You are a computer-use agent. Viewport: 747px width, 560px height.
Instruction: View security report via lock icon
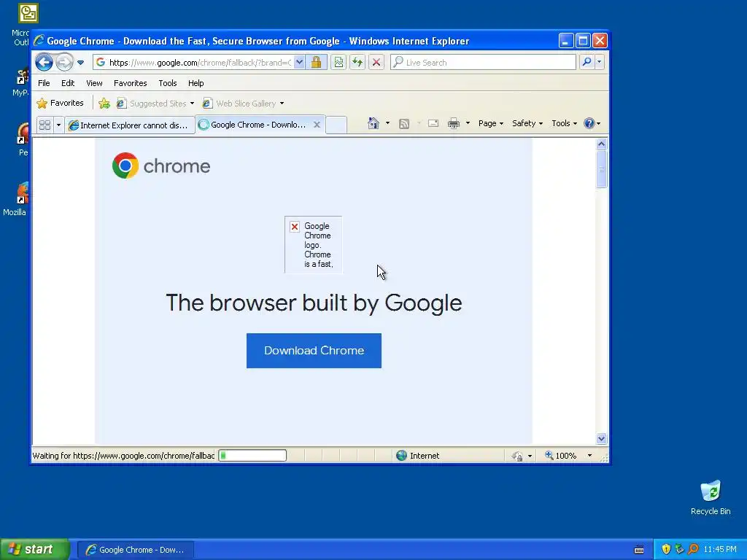(317, 63)
